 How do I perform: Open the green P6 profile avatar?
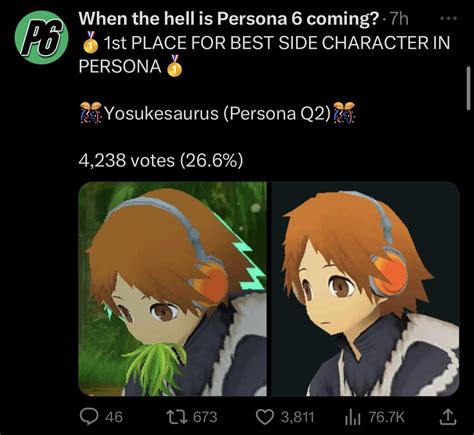41,37
